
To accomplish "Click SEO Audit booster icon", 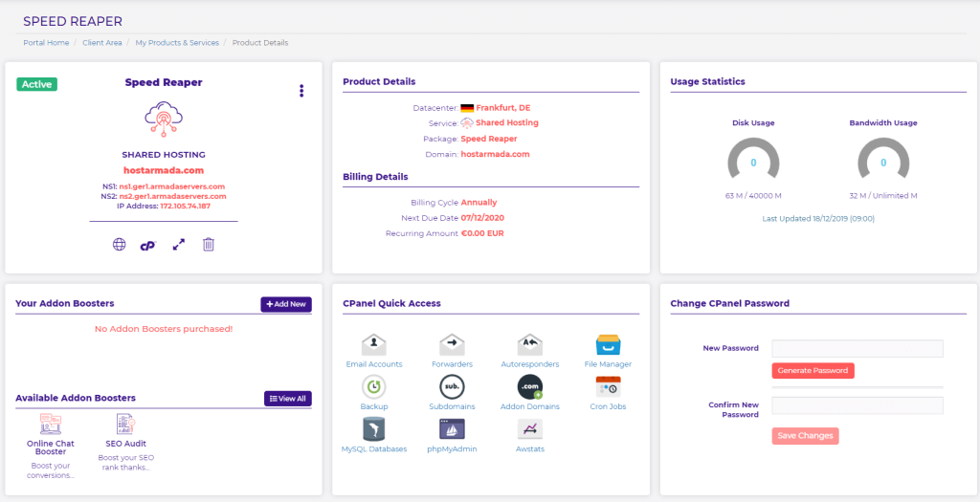I will tap(125, 424).
